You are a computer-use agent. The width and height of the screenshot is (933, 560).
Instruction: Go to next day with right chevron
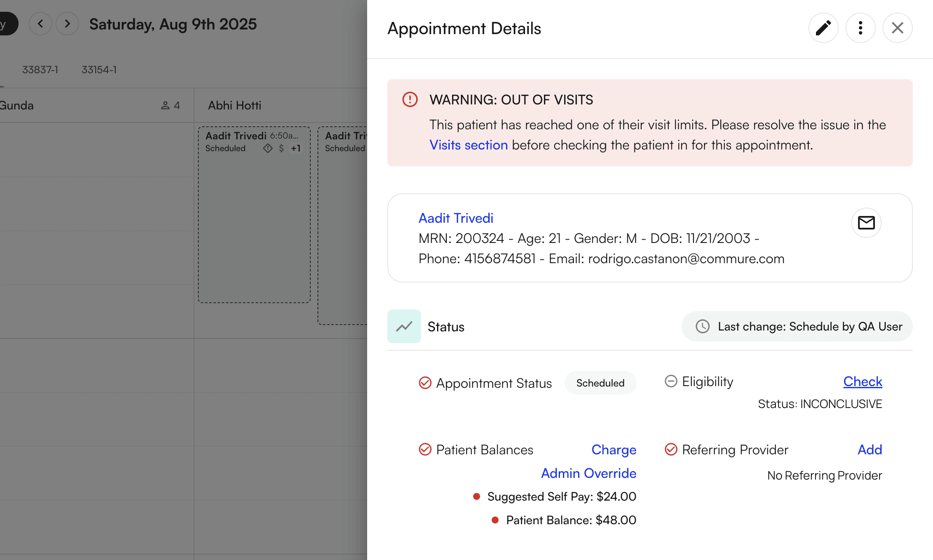point(67,24)
